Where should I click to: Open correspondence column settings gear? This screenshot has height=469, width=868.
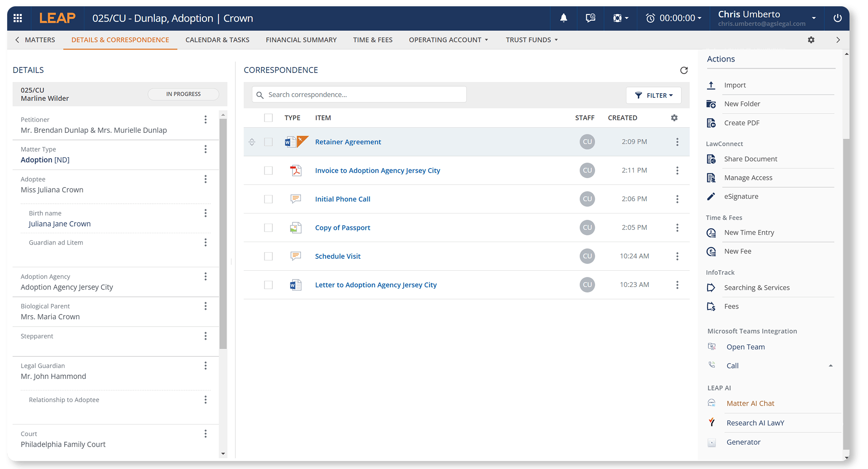[674, 118]
